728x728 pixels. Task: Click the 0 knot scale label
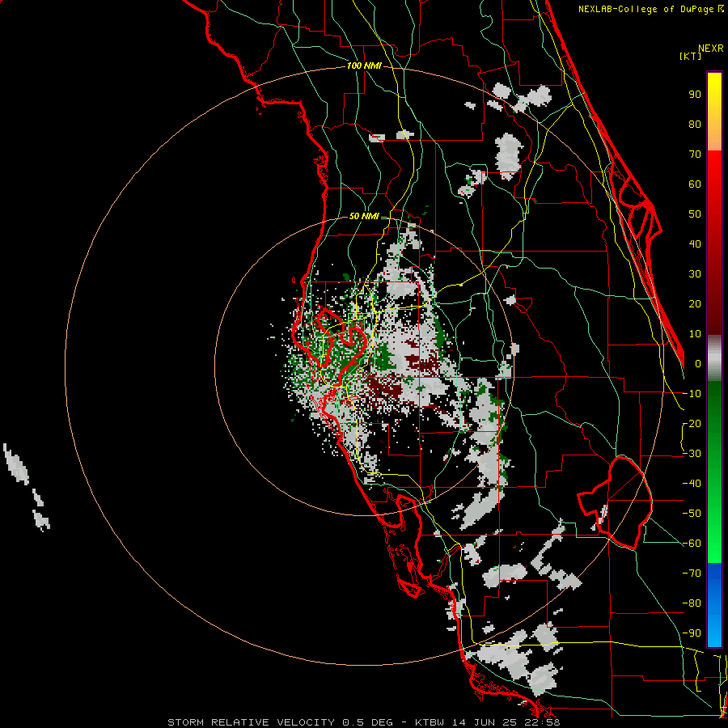(x=698, y=364)
